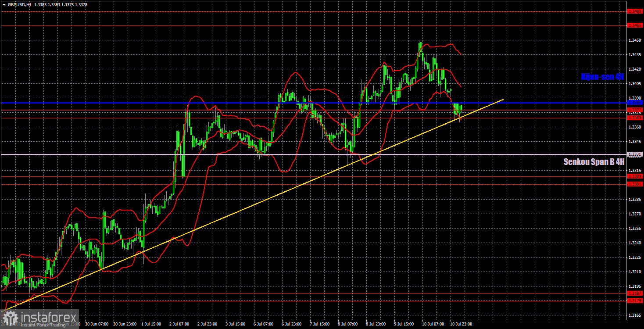Click the 1.3240 value on price axis
The height and width of the screenshot is (329, 644).
click(634, 243)
